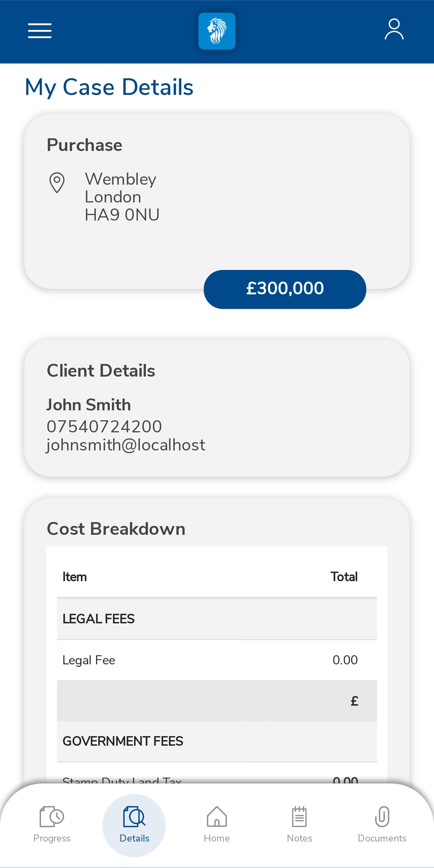Tap the HA9 0NU postcode text
This screenshot has height=868, width=434.
coord(122,215)
